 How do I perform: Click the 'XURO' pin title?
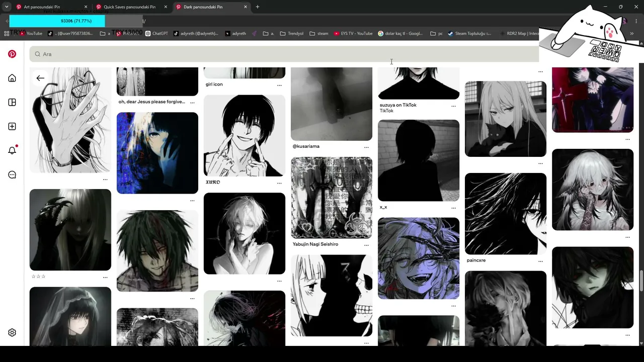coord(213,182)
